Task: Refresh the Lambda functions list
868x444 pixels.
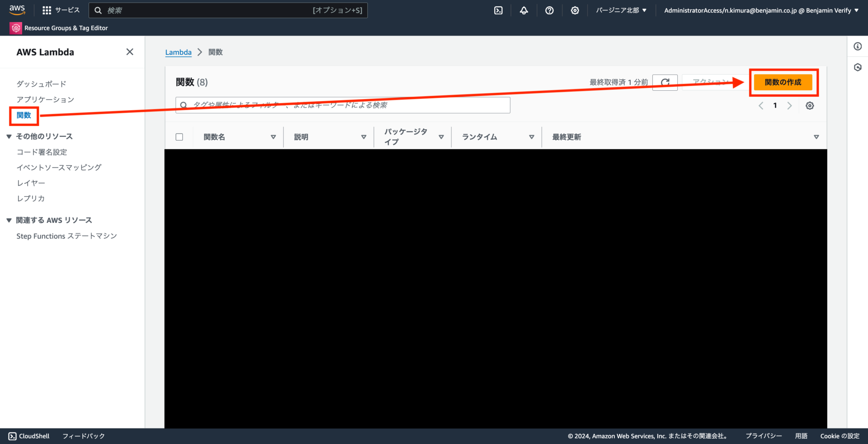Action: 665,82
